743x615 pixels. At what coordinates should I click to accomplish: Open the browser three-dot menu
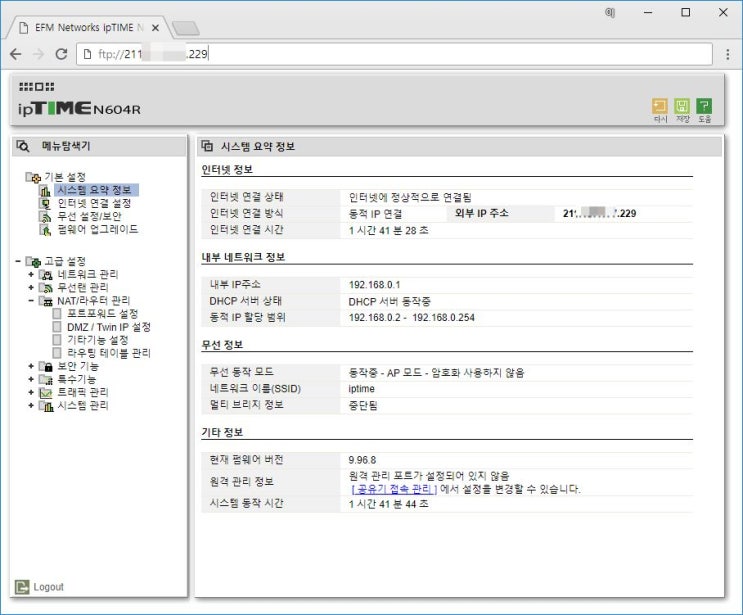pos(728,54)
